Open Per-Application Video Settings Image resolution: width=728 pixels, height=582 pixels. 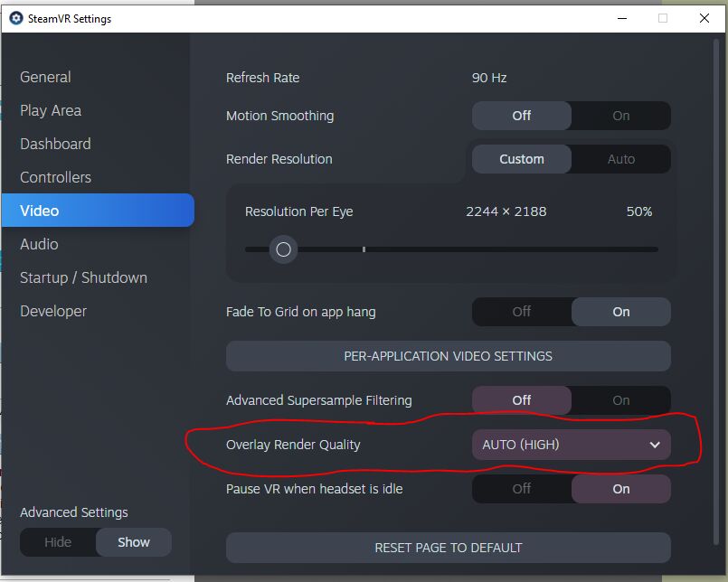(x=448, y=356)
